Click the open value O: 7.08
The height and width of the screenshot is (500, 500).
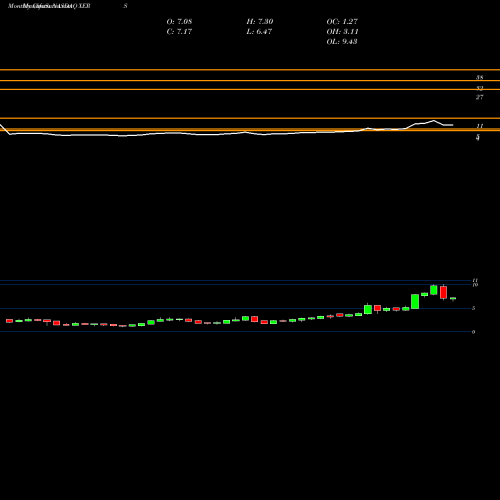pyautogui.click(x=179, y=22)
